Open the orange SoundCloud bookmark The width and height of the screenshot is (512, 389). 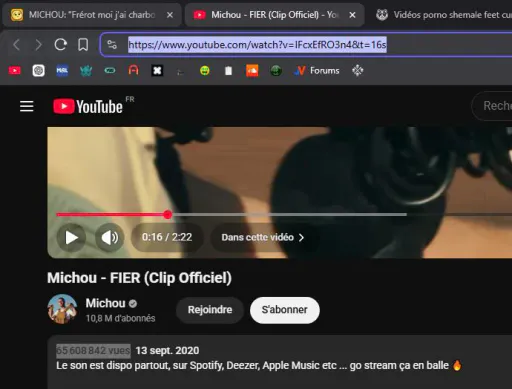pyautogui.click(x=252, y=71)
